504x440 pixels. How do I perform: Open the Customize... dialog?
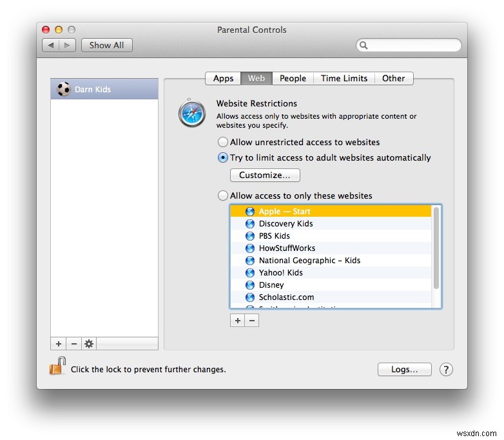(265, 175)
